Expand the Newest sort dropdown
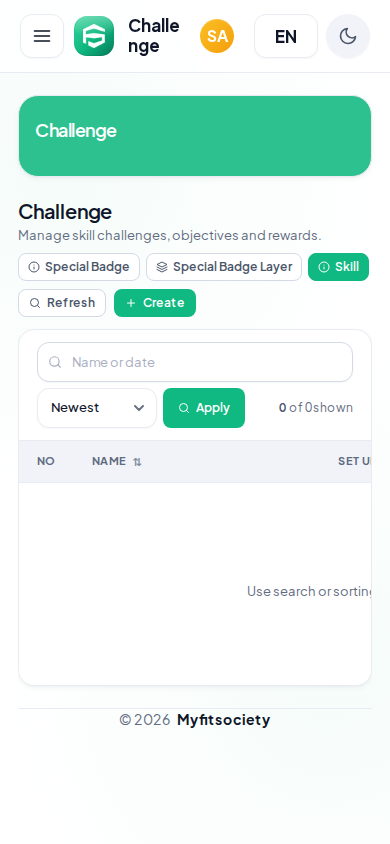The image size is (390, 844). (97, 408)
